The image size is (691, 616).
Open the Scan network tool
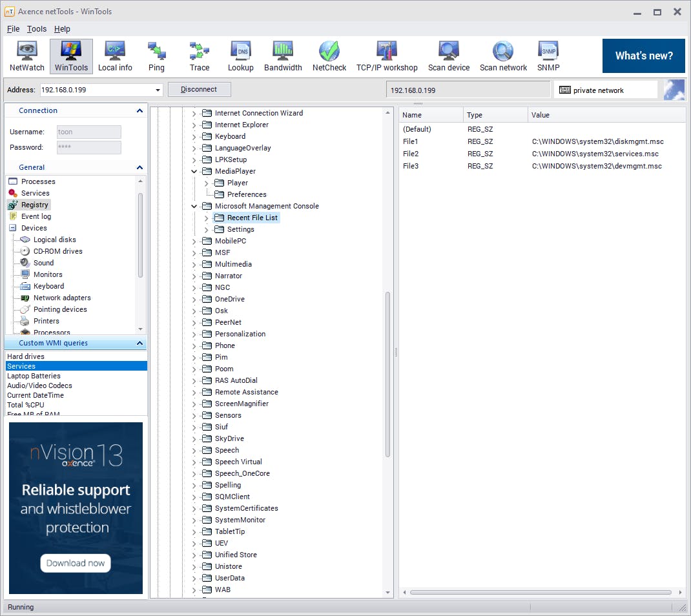pyautogui.click(x=503, y=56)
